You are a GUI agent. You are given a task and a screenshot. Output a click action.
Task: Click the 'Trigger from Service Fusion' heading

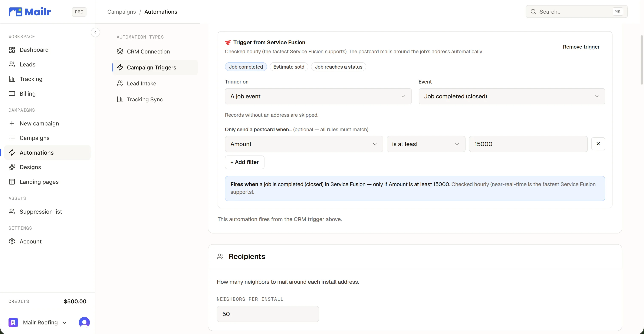pos(269,43)
